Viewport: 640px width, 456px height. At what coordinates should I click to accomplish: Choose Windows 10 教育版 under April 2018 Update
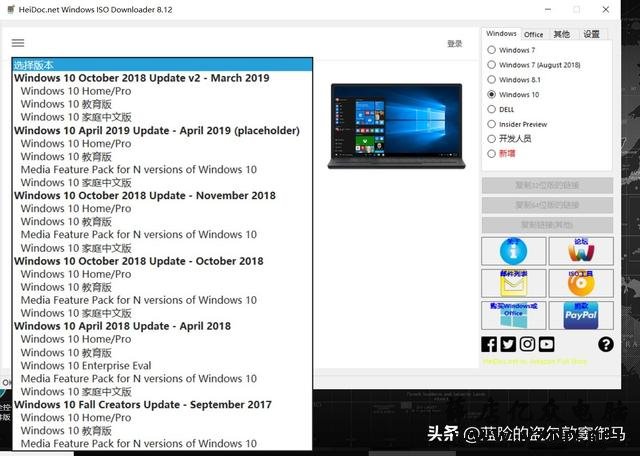click(x=162, y=352)
